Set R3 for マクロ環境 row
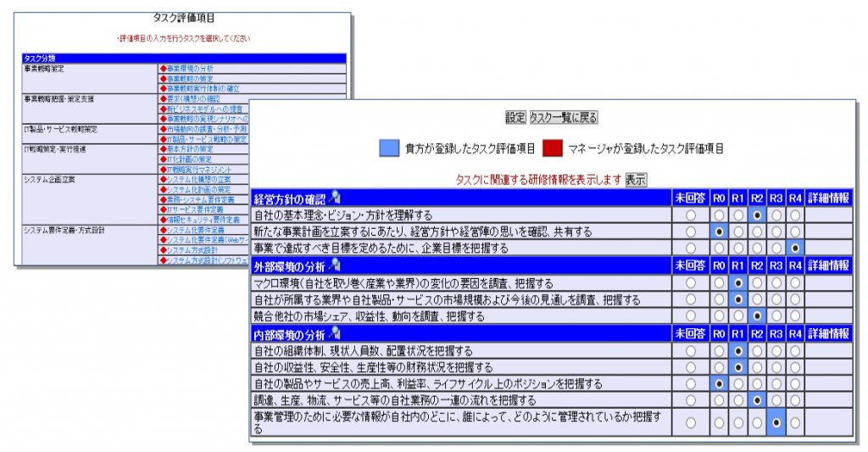868x452 pixels. (776, 283)
